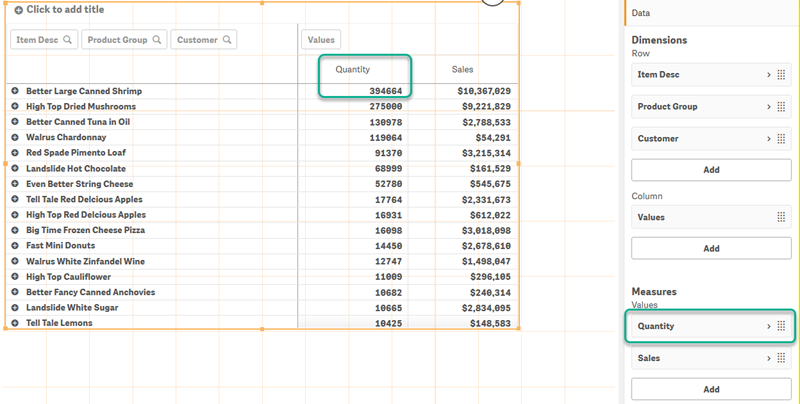
Task: Click the Values pill in table header
Action: coord(321,40)
